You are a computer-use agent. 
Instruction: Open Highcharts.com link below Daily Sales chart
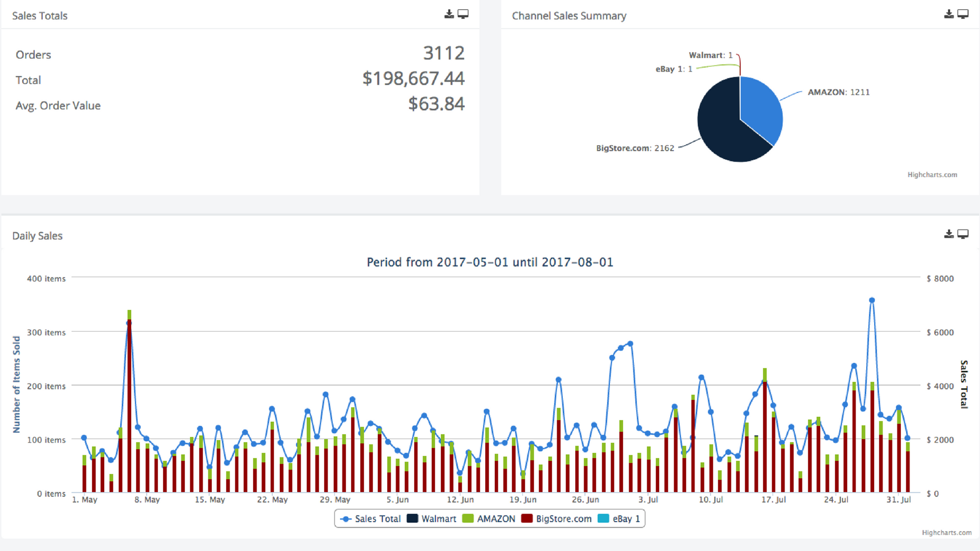coord(946,533)
